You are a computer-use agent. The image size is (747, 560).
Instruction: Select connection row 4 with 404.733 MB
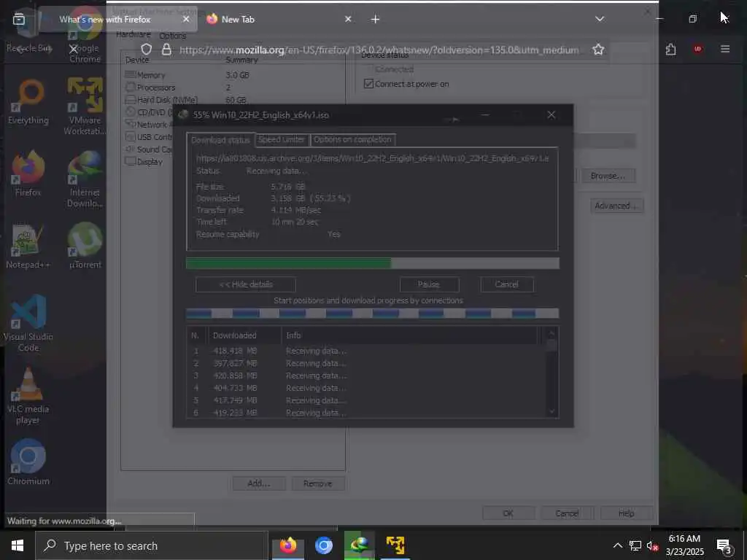[367, 388]
